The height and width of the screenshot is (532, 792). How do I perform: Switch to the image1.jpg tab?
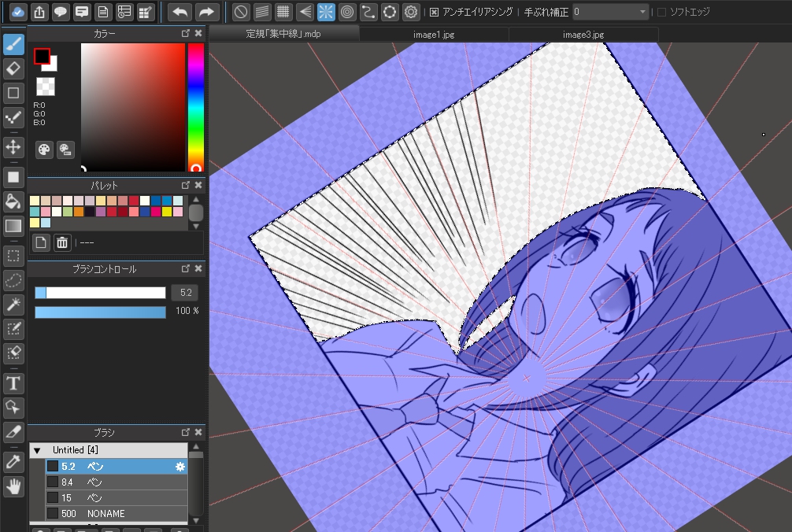pos(434,35)
